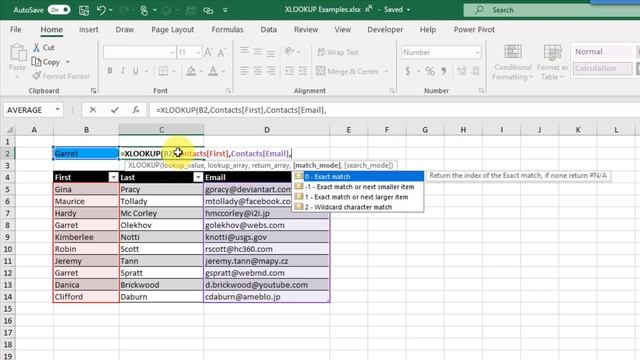Switch to the Formulas tab
Image resolution: width=640 pixels, height=360 pixels.
coord(227,29)
